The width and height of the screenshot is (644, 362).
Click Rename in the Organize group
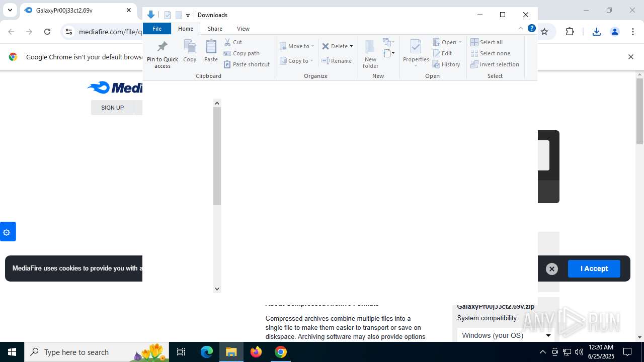[x=337, y=61]
